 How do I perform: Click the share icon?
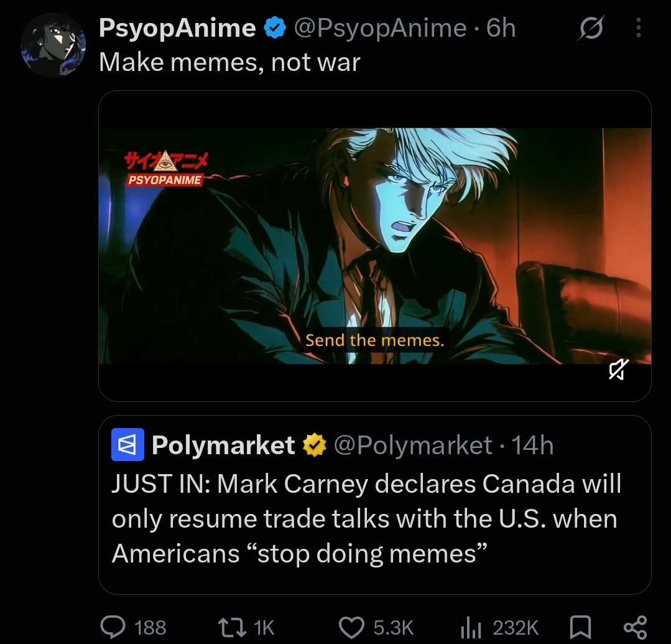click(635, 627)
